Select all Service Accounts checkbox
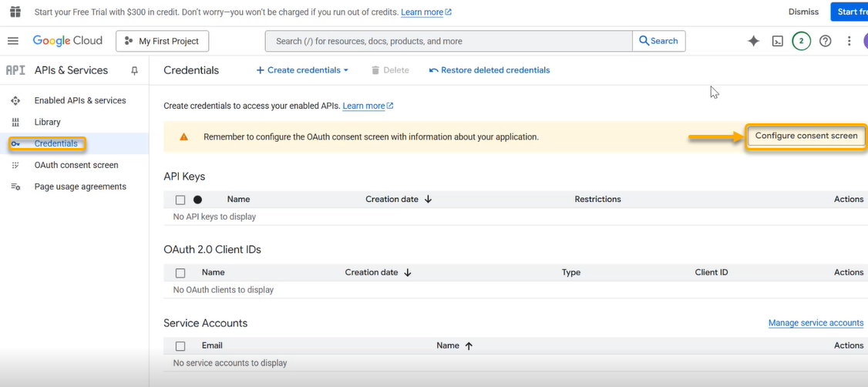The width and height of the screenshot is (868, 387). pos(180,346)
